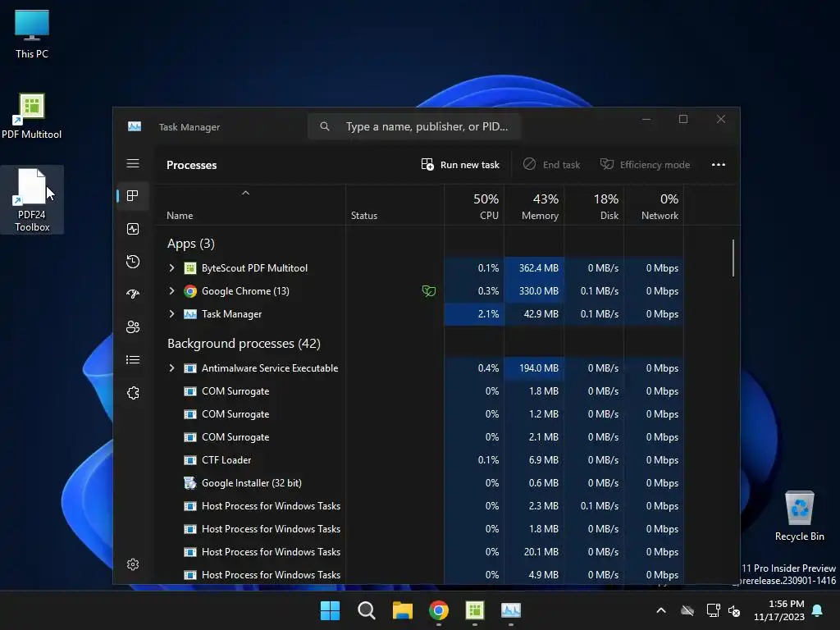Image resolution: width=840 pixels, height=630 pixels.
Task: Click the network display icon in system tray
Action: pyautogui.click(x=713, y=610)
